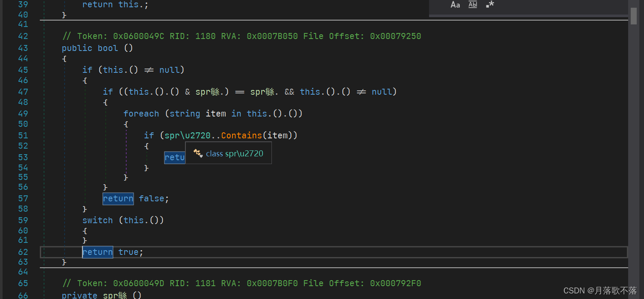Click the 'null' keyword on line 45
This screenshot has height=299, width=644.
tap(170, 70)
